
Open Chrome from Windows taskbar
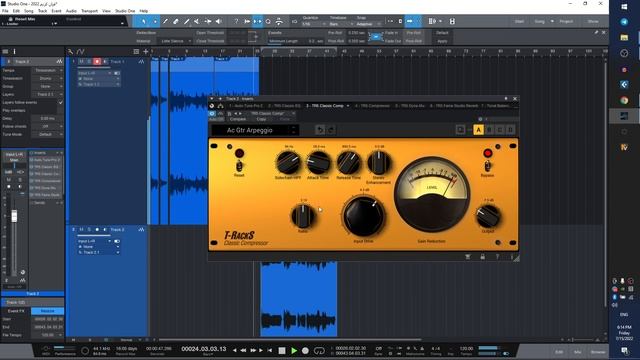[x=624, y=100]
